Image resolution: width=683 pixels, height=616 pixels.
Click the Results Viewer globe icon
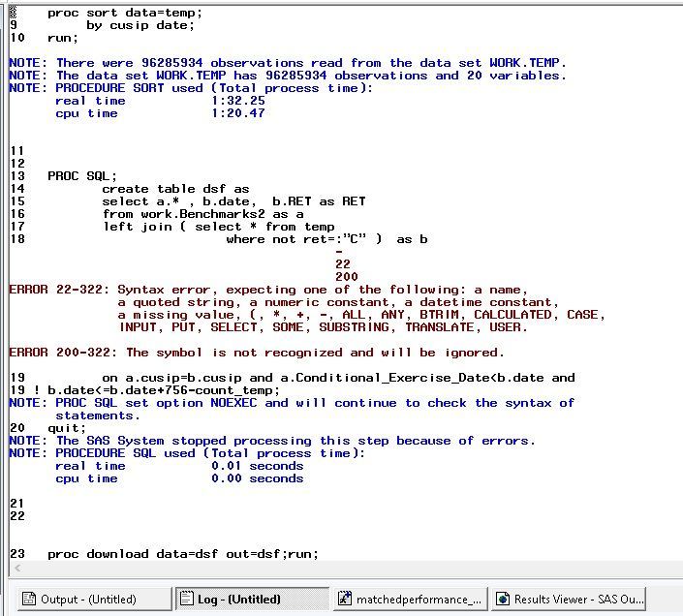503,599
